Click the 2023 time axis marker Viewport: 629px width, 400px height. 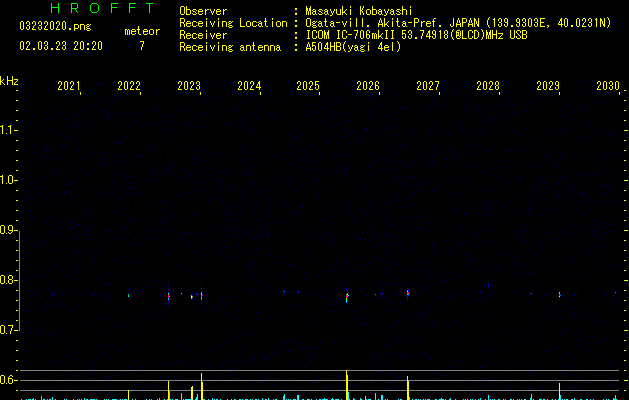click(x=189, y=85)
